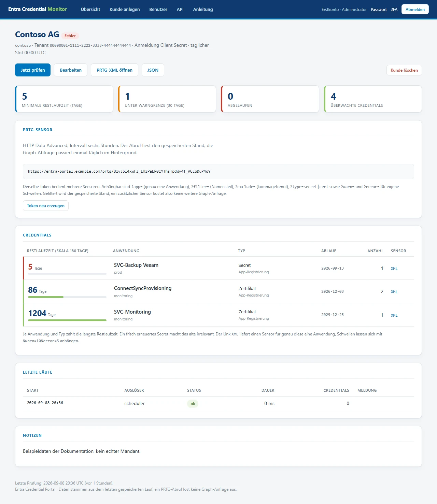Go to Kunde anlegen page
This screenshot has width=437, height=504.
(125, 10)
